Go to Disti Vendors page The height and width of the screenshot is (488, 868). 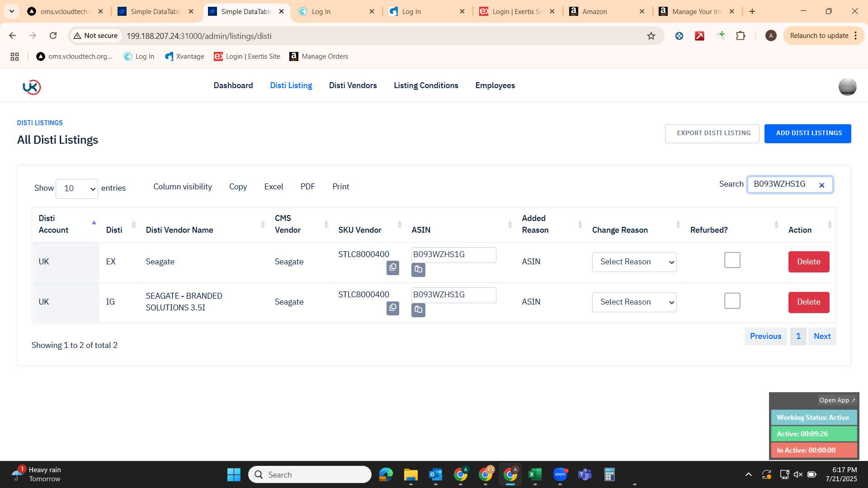click(353, 85)
